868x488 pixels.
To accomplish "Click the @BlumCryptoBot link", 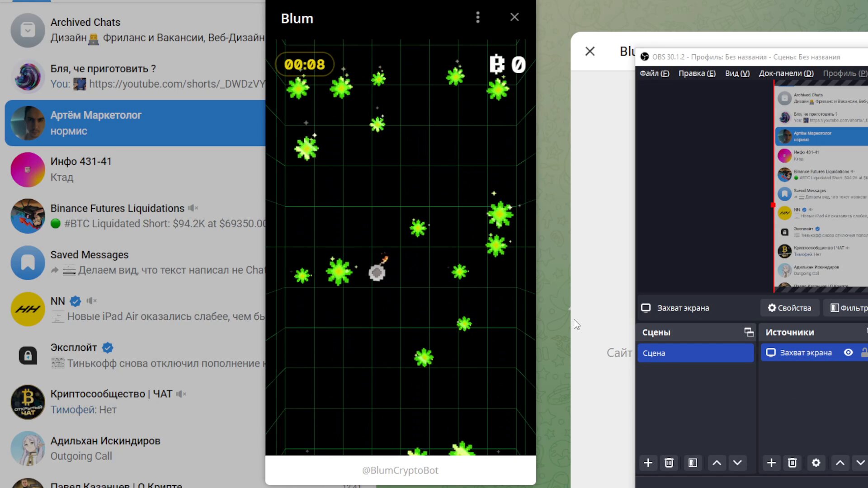I will 400,470.
